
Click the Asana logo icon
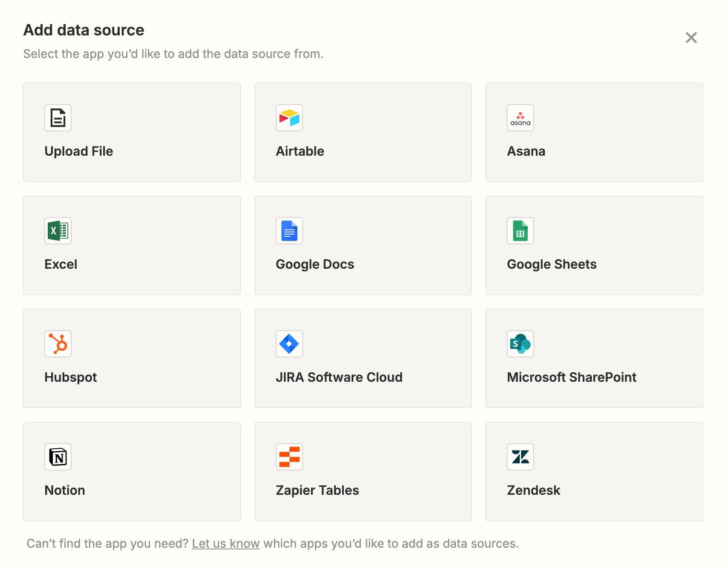(520, 118)
